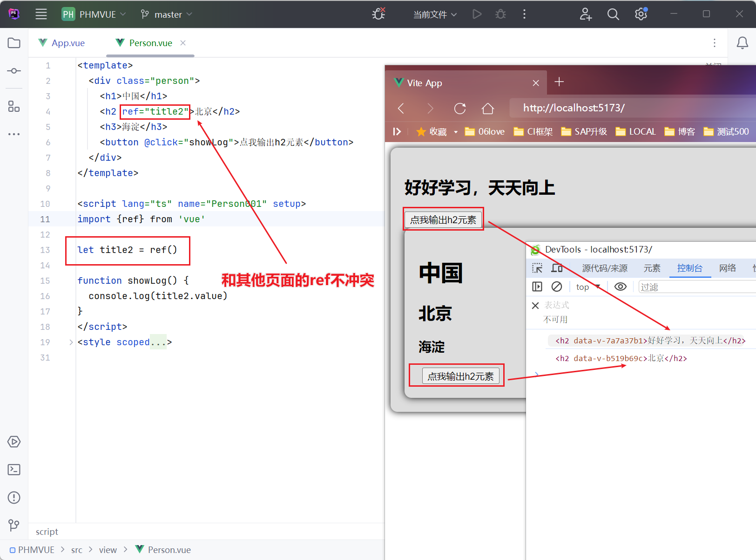Switch to DevTools 网络 tab
Screen dimensions: 756x560
point(727,268)
